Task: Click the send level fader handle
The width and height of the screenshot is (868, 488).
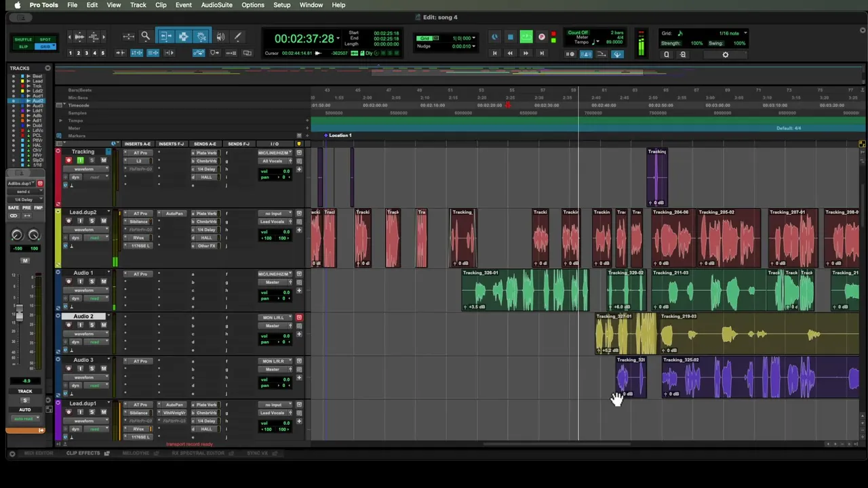Action: point(19,314)
